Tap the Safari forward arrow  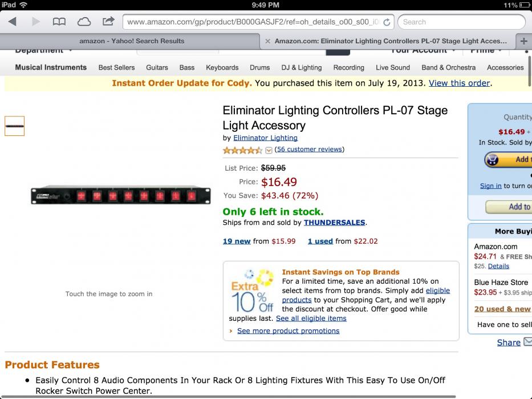pyautogui.click(x=35, y=22)
